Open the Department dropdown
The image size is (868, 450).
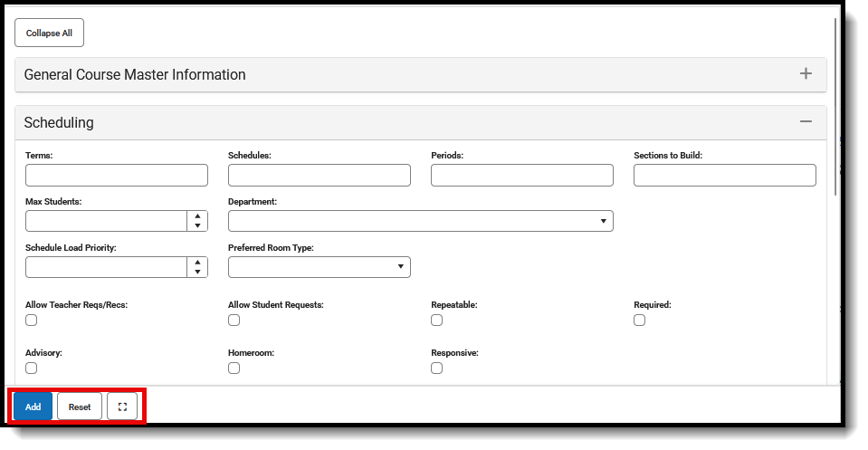421,221
